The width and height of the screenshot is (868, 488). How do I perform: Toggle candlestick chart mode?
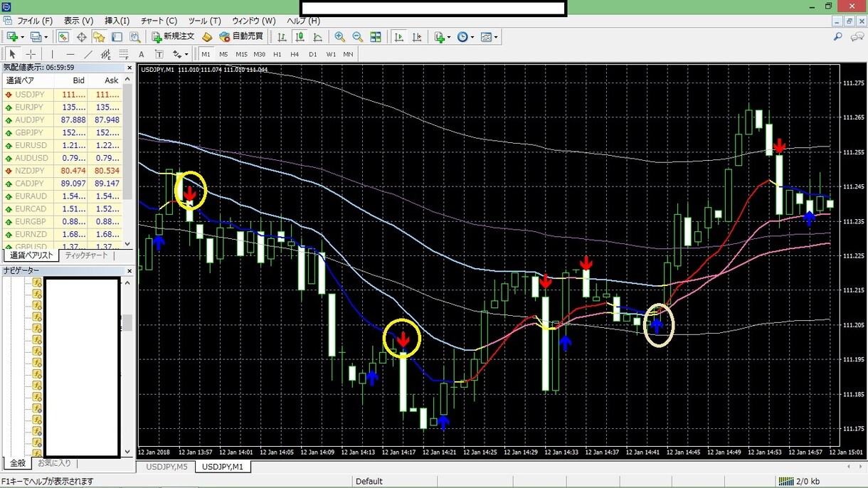[300, 37]
